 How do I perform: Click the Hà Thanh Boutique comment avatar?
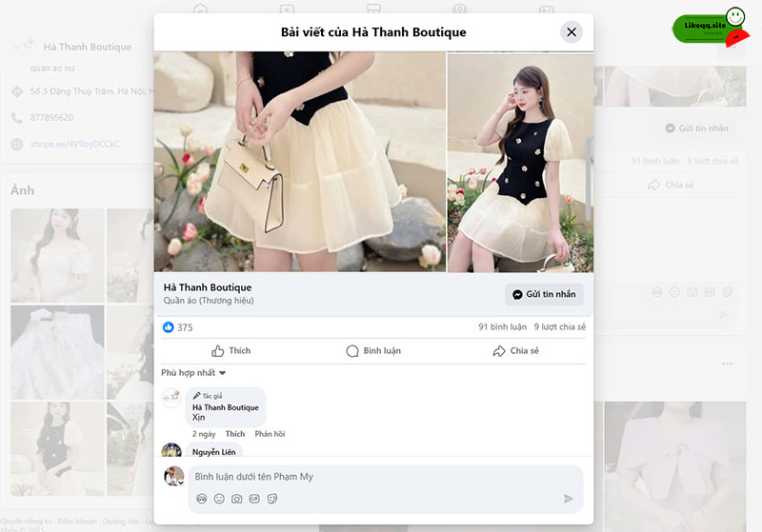click(171, 398)
